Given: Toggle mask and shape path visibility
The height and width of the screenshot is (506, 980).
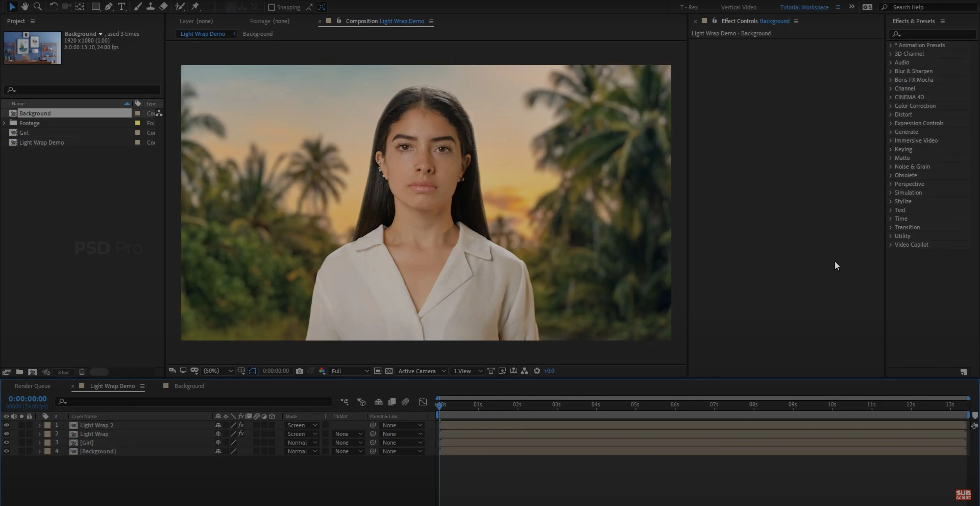Looking at the screenshot, I should click(x=253, y=371).
